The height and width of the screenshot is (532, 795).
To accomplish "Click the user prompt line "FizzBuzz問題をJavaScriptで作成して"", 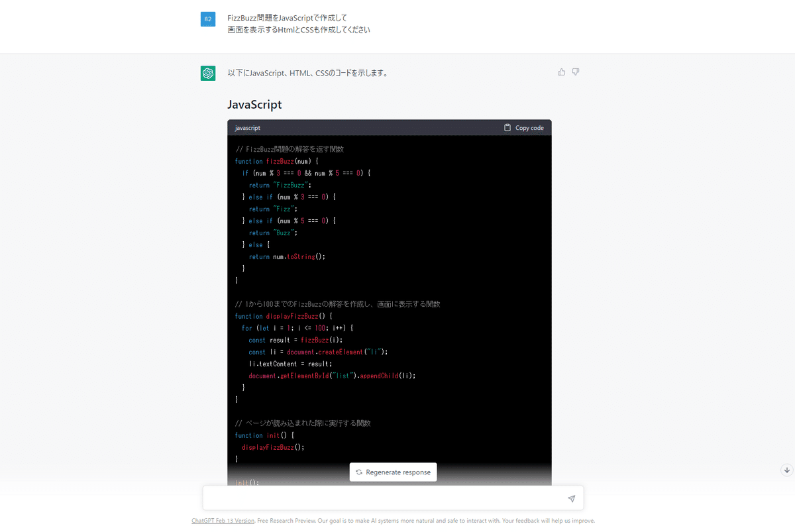I will 287,18.
